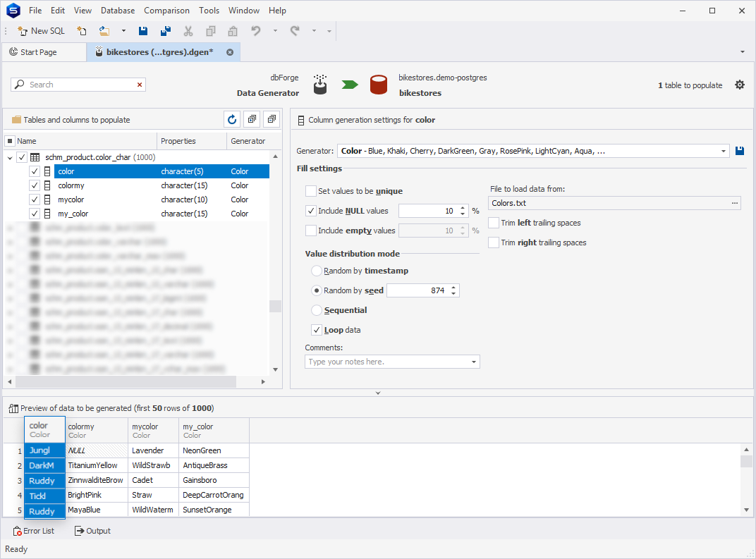Image resolution: width=756 pixels, height=559 pixels.
Task: Click the Open file toolbar icon
Action: point(104,31)
